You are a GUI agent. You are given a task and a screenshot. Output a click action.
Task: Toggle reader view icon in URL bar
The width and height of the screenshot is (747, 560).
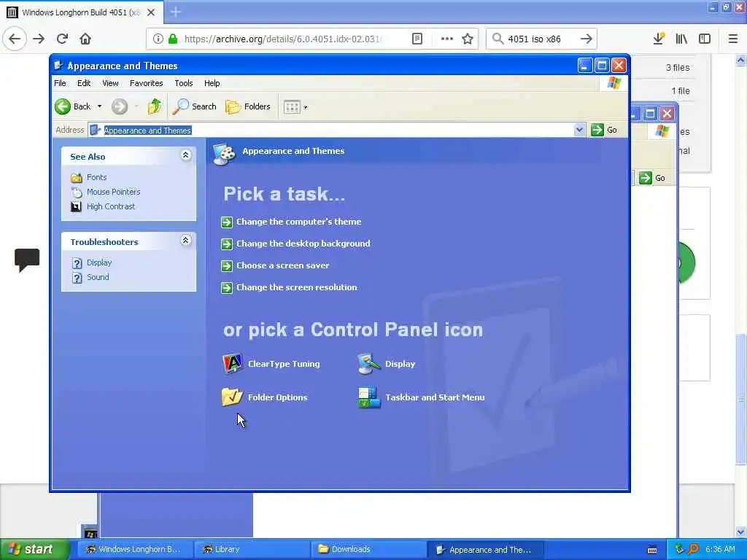417,39
